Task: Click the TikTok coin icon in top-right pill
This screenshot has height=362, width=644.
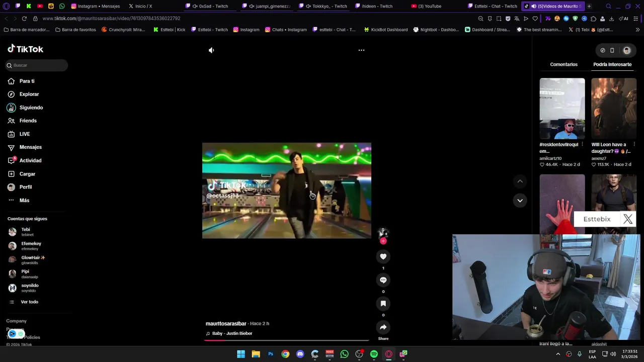Action: [x=603, y=50]
